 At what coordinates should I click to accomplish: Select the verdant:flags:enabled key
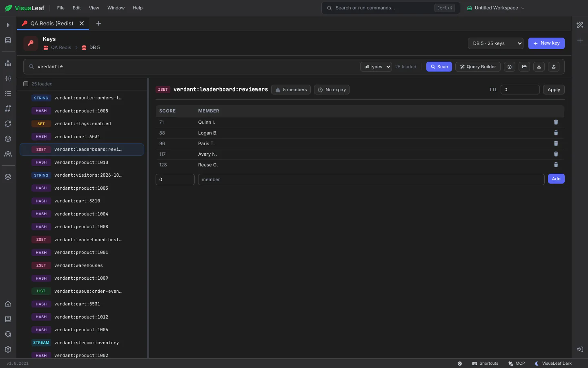[x=82, y=123]
